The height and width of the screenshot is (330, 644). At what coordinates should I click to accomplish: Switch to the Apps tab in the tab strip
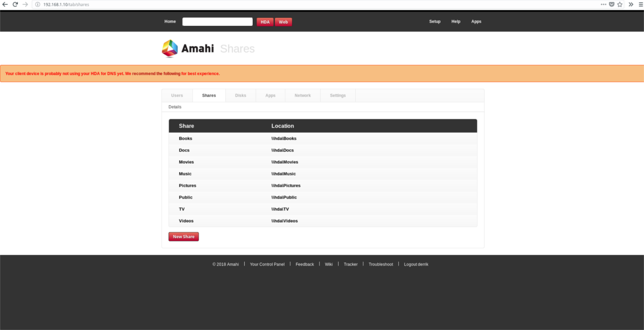(x=270, y=96)
